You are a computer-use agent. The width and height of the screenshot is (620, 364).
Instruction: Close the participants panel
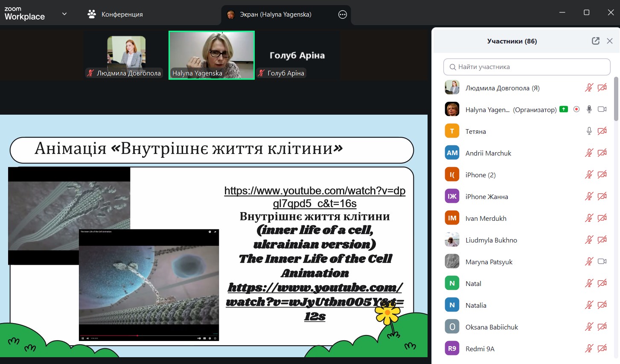click(x=610, y=41)
